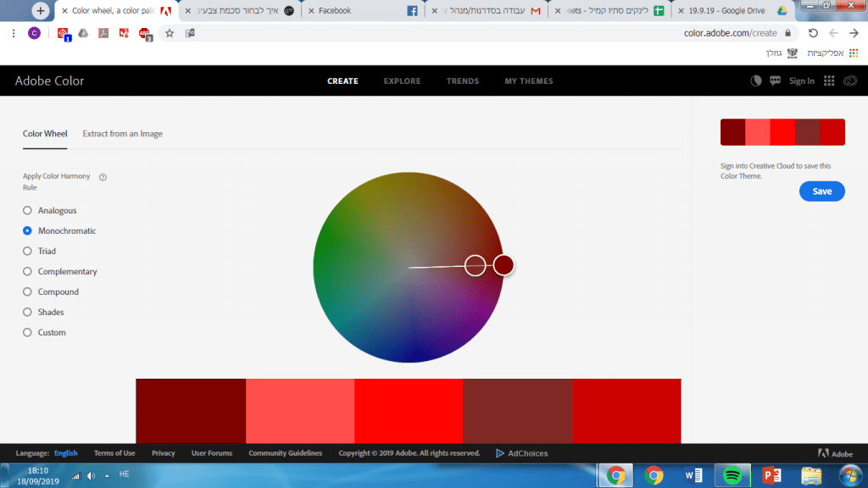868x488 pixels.
Task: Close the Facebook tab
Action: (311, 10)
